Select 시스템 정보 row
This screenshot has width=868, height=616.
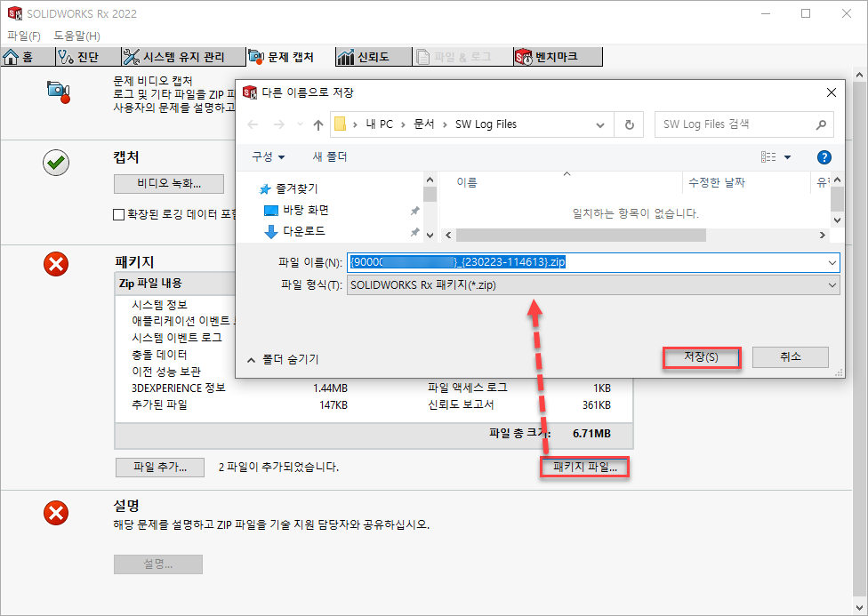(159, 305)
